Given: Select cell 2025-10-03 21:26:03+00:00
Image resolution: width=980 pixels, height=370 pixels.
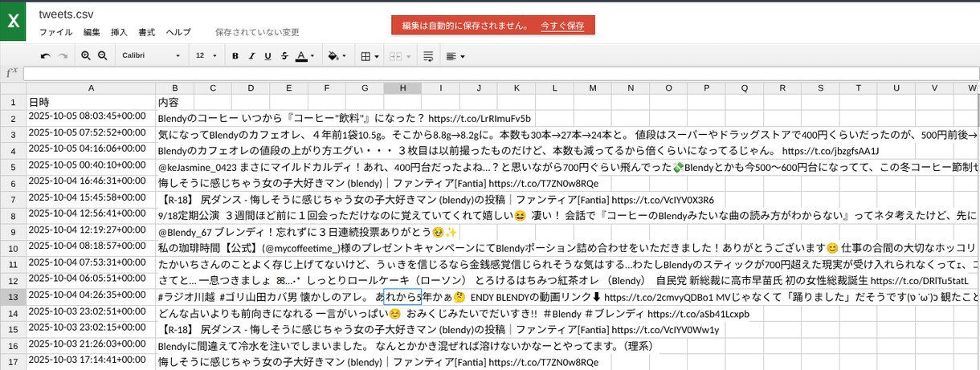Looking at the screenshot, I should click(x=91, y=344).
